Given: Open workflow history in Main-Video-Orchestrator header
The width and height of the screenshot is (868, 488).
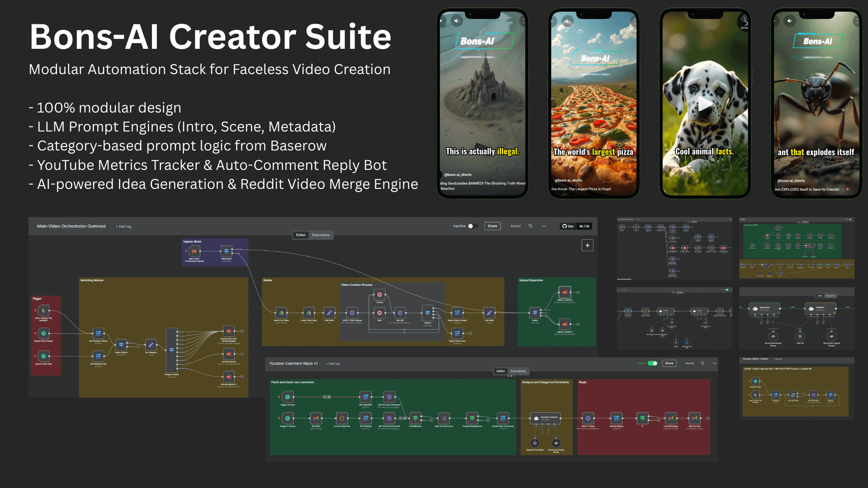Looking at the screenshot, I should coord(530,226).
